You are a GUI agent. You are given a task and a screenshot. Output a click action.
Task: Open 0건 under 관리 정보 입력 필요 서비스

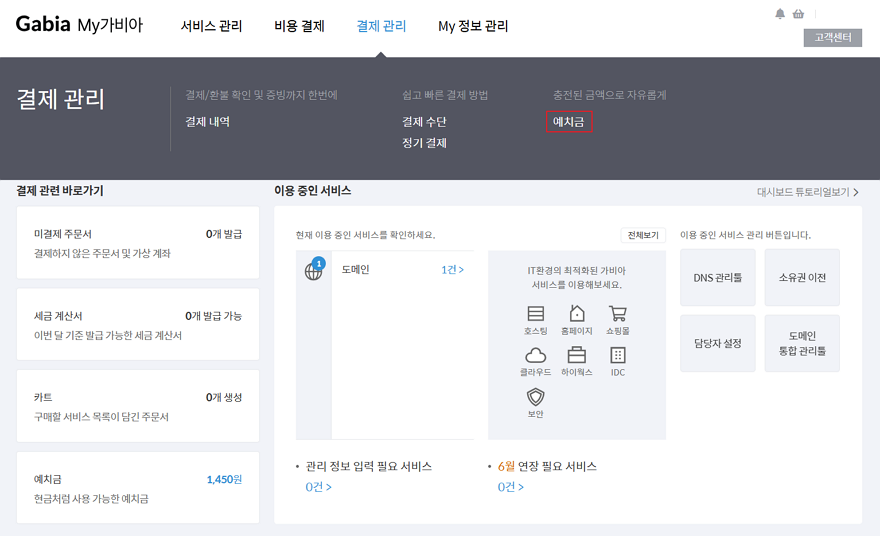(318, 487)
